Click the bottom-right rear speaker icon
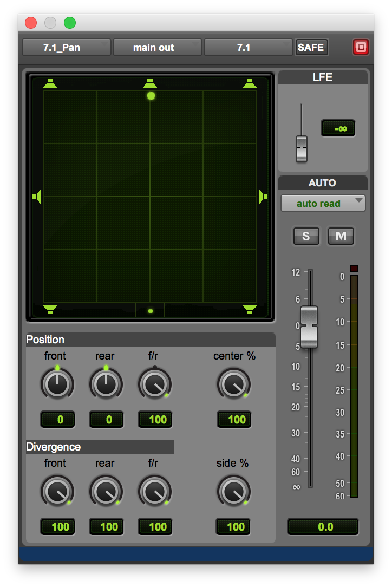 (249, 309)
